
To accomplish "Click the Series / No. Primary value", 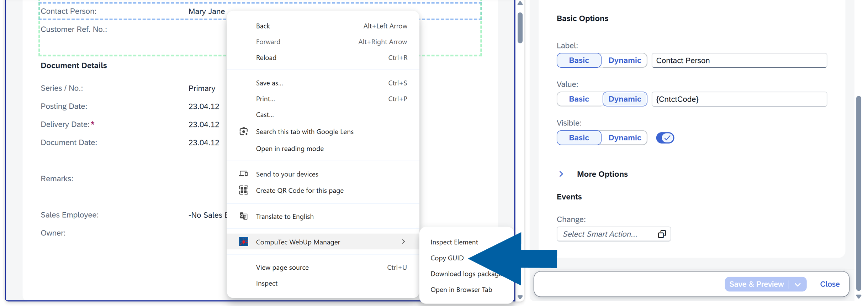I will 202,88.
